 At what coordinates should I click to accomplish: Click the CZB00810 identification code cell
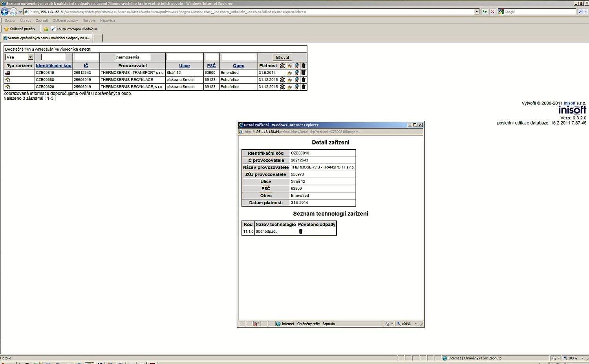(x=53, y=73)
